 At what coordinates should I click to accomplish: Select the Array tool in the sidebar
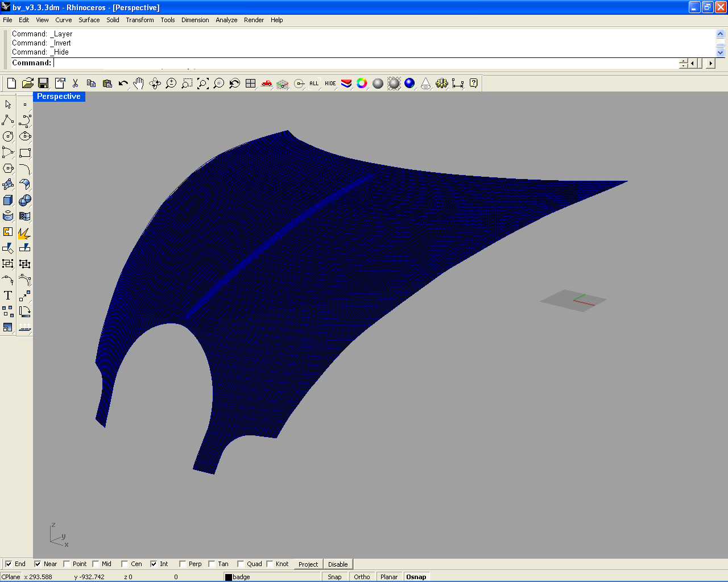coord(8,311)
